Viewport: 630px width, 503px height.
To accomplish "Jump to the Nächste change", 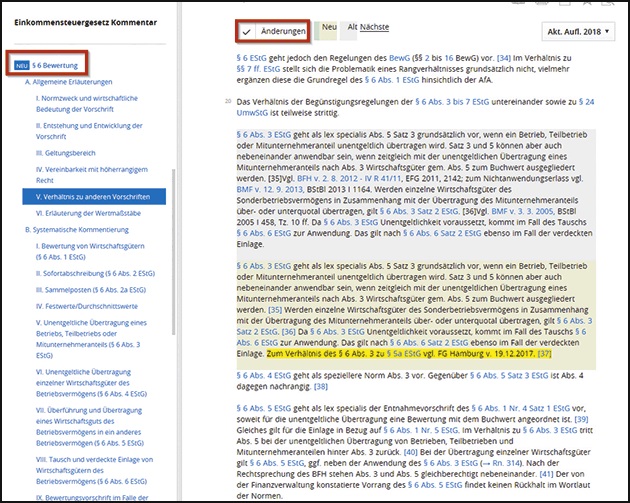I will click(374, 28).
